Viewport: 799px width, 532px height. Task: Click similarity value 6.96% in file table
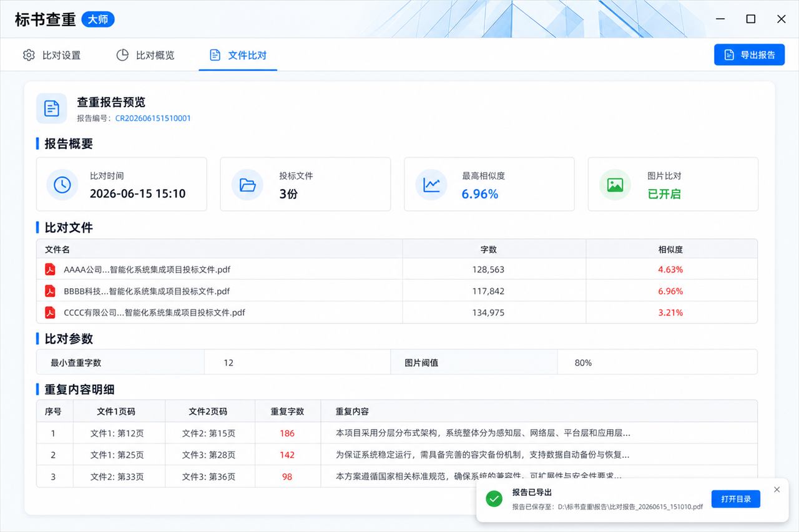pyautogui.click(x=670, y=291)
